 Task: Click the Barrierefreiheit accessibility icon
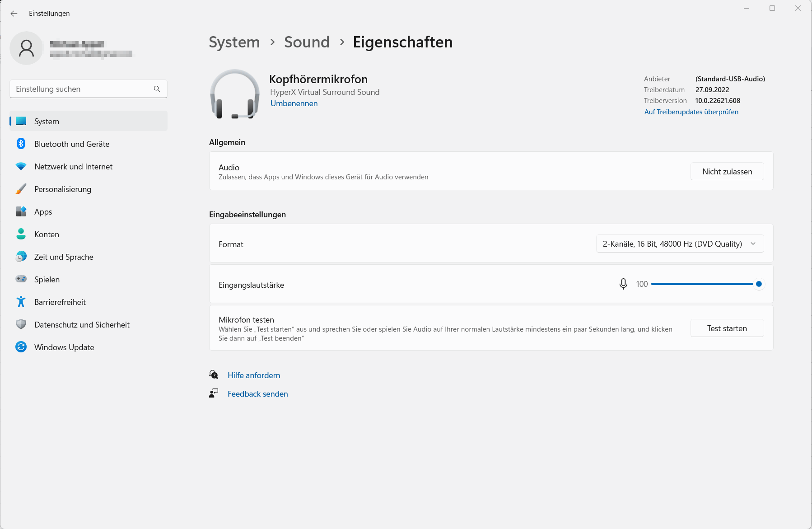21,302
